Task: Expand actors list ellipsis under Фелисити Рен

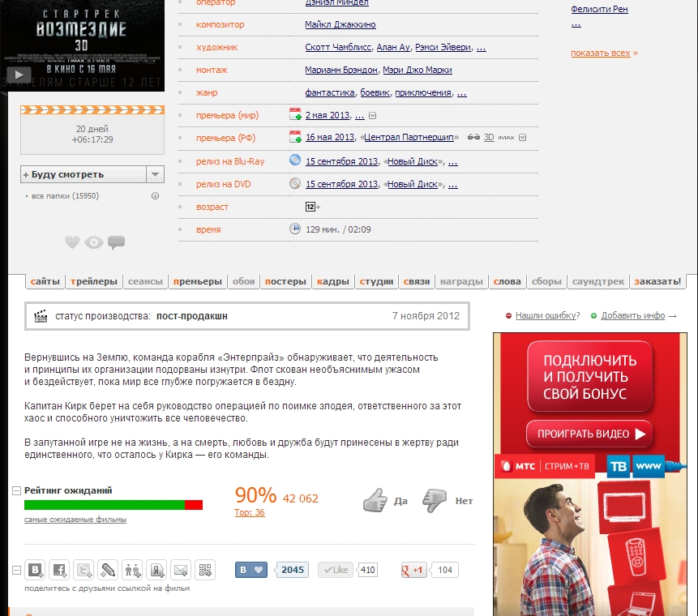Action: (x=576, y=24)
